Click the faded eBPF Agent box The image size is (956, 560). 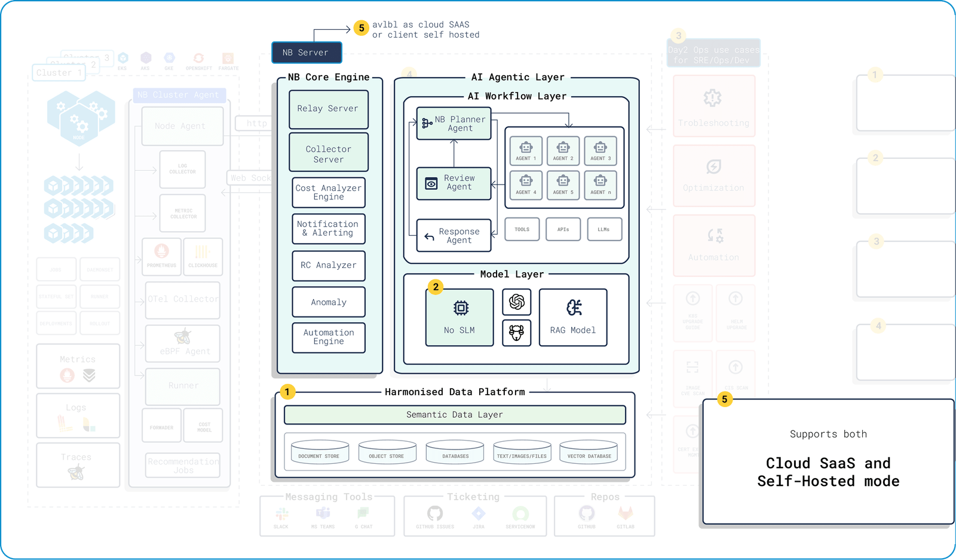(x=183, y=343)
